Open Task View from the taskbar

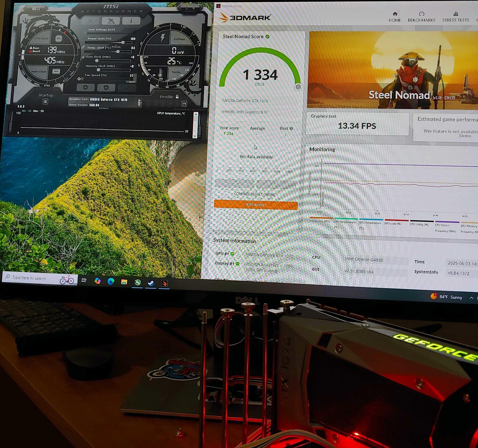(x=84, y=280)
